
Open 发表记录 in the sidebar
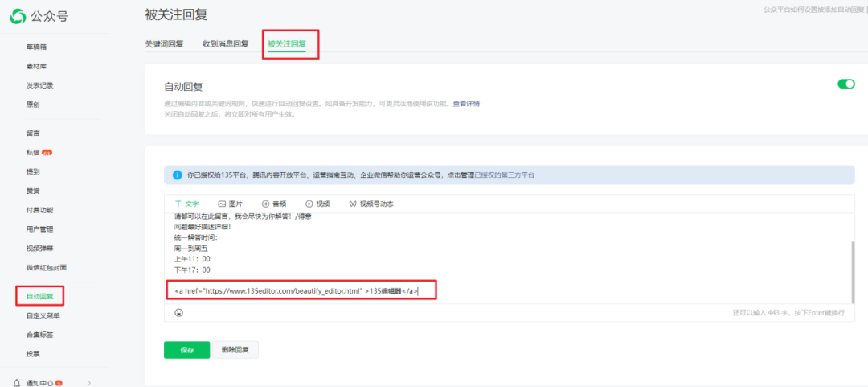[x=40, y=85]
